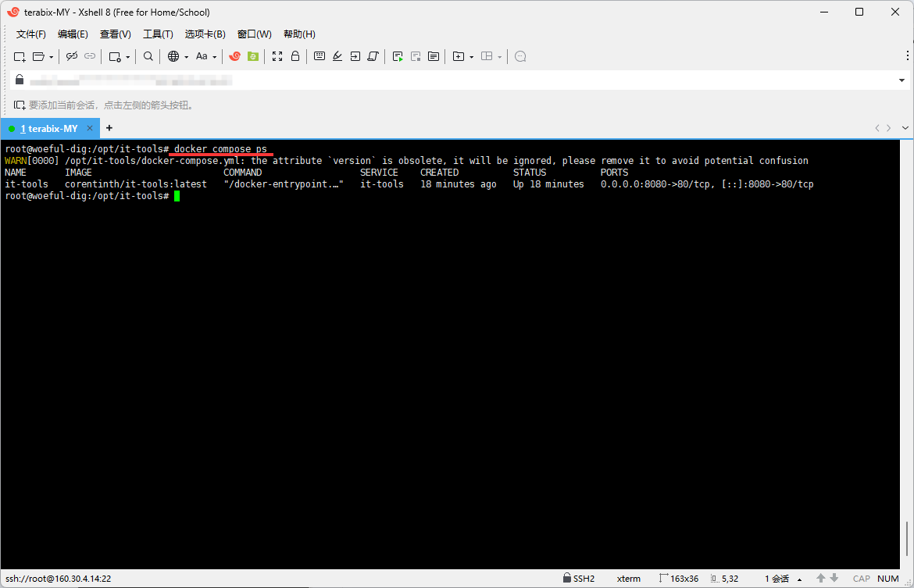Click the add current session arrow icon
This screenshot has width=914, height=588.
(x=20, y=105)
